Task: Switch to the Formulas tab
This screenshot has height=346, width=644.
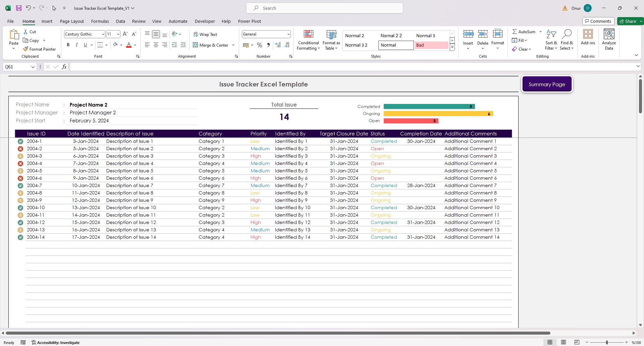Action: tap(100, 21)
